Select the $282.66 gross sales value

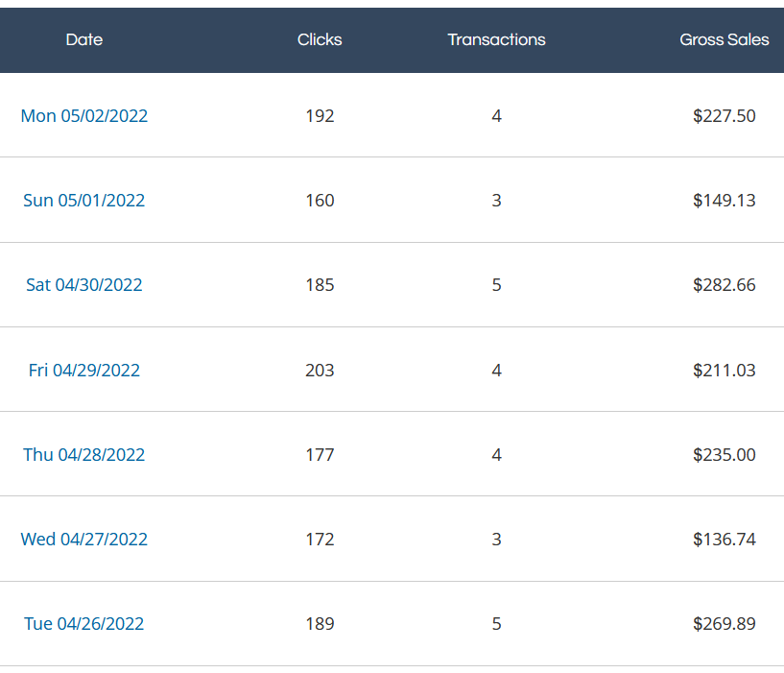point(724,285)
